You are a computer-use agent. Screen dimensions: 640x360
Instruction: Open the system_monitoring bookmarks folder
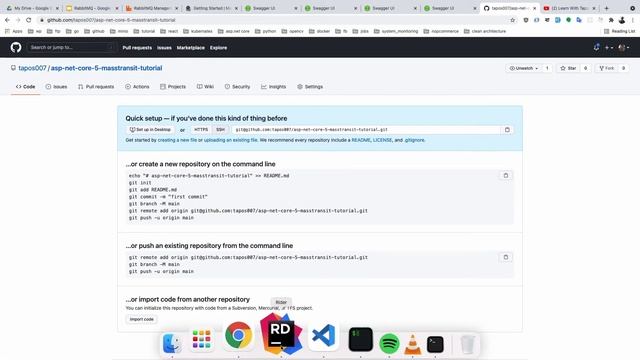(x=396, y=31)
